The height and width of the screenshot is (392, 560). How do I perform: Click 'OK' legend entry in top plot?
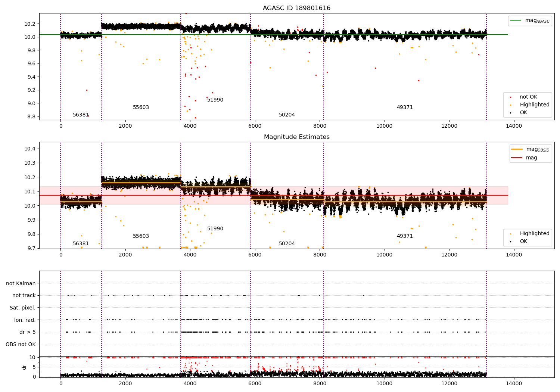519,113
